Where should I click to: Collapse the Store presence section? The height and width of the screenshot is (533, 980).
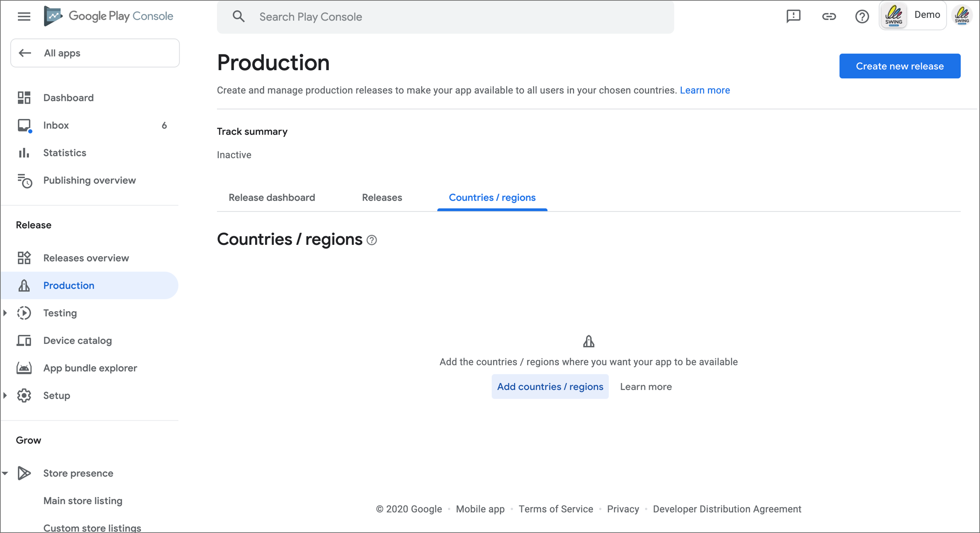tap(5, 473)
